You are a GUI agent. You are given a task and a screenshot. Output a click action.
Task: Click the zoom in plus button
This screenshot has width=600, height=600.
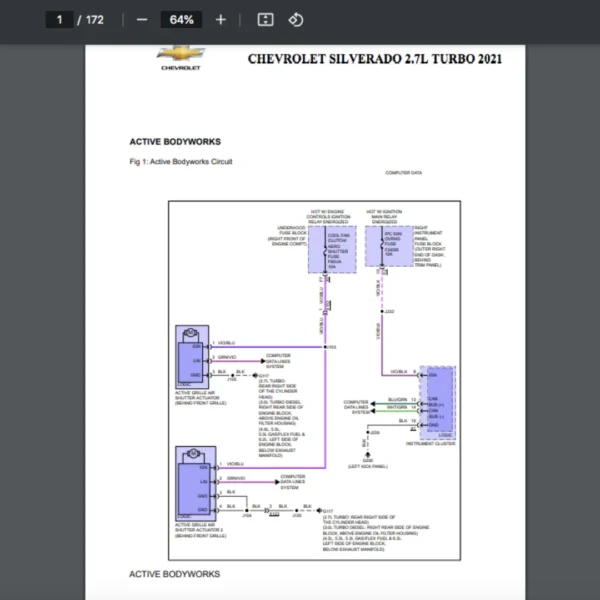221,20
